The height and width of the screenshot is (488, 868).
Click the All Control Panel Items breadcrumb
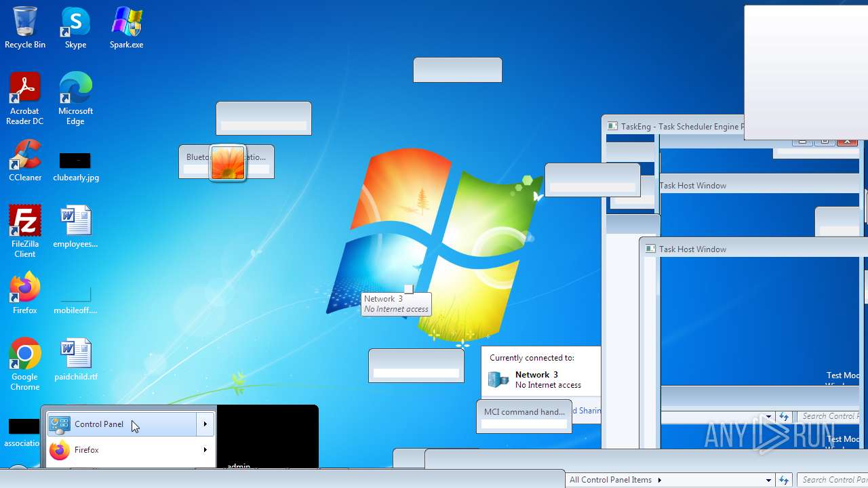(x=610, y=480)
